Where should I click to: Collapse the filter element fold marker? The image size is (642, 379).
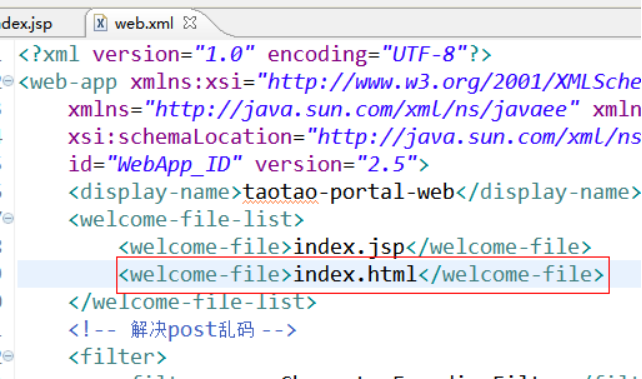click(x=8, y=356)
